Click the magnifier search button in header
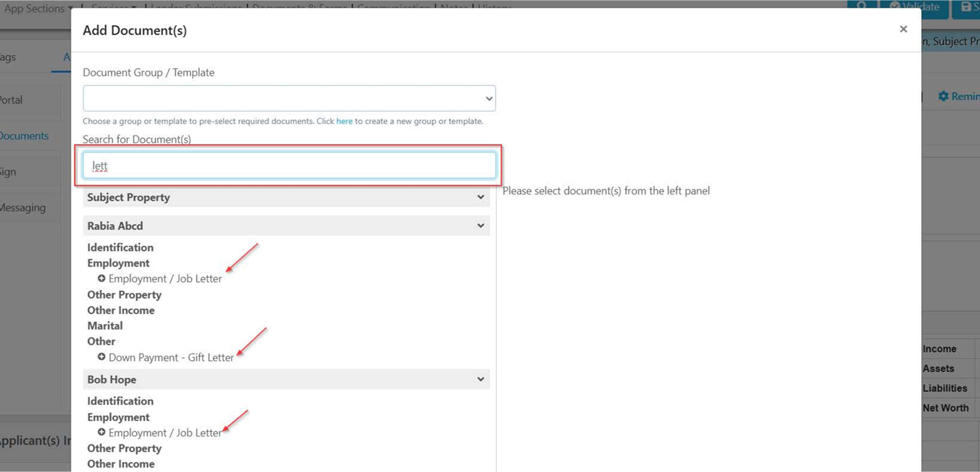 click(861, 7)
